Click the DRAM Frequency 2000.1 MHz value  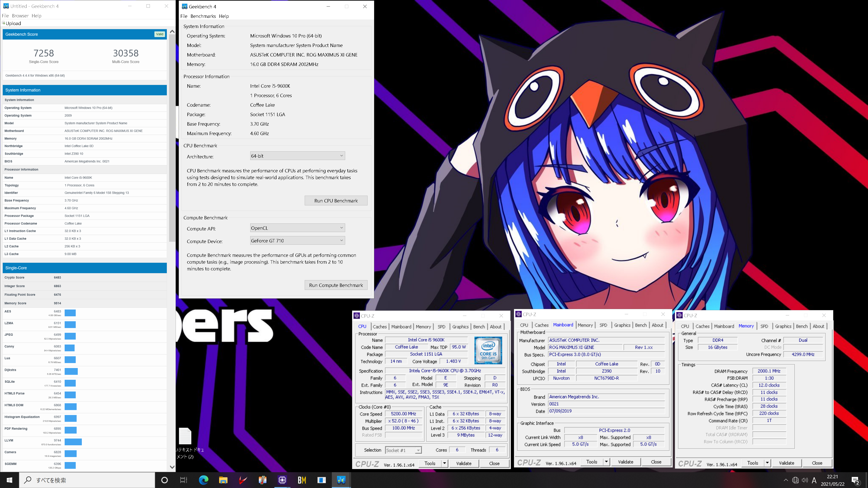tap(769, 371)
